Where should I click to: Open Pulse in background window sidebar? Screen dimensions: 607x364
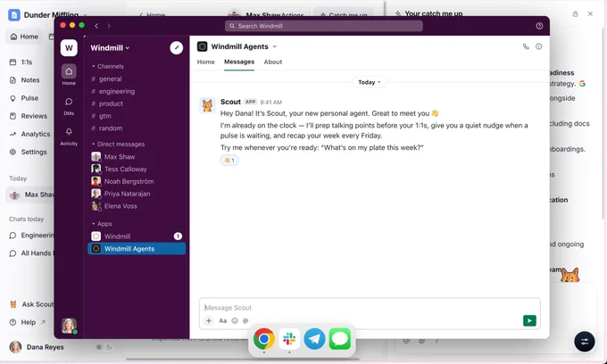click(x=24, y=98)
